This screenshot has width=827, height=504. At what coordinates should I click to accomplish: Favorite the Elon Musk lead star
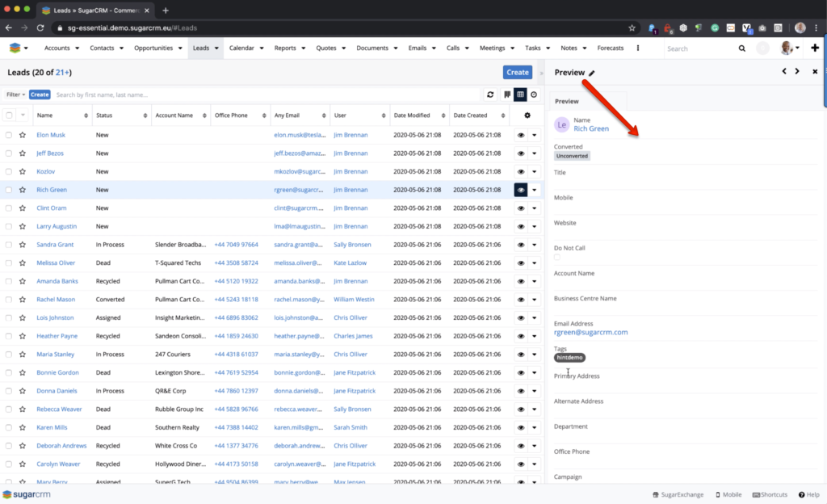pos(22,135)
